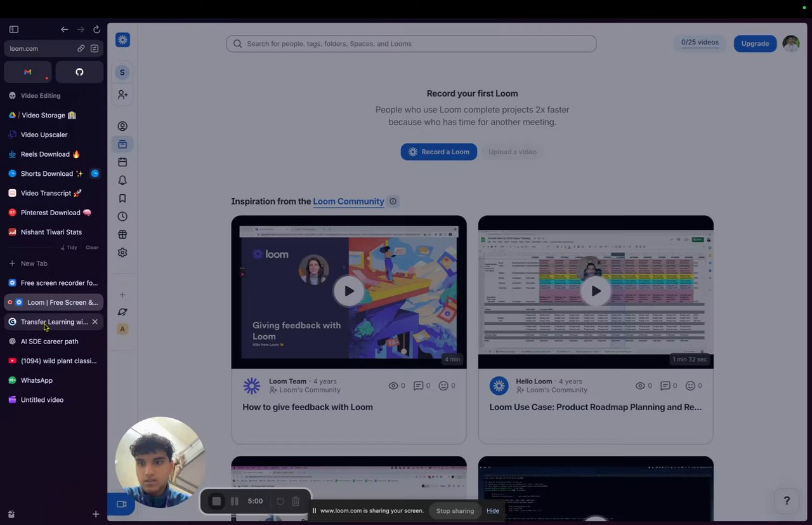Switch to Free screen recorder tab
The image size is (812, 525).
pyautogui.click(x=53, y=283)
